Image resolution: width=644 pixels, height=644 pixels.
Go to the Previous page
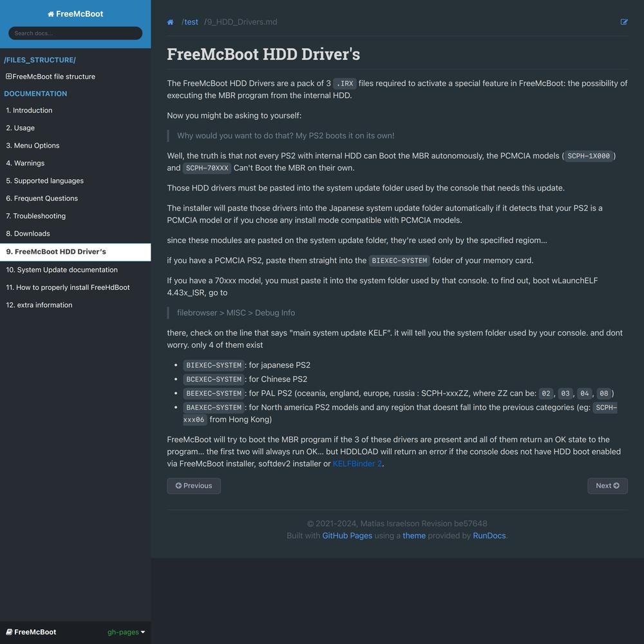tap(194, 486)
